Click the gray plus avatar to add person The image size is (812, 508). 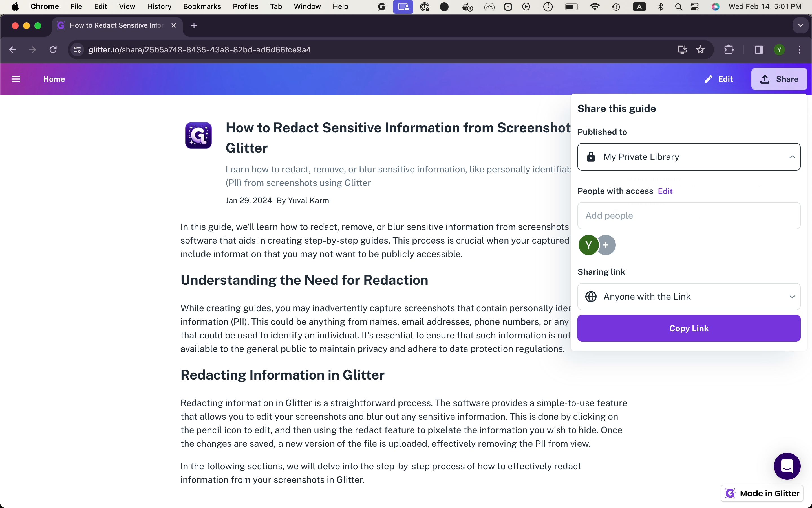click(606, 245)
